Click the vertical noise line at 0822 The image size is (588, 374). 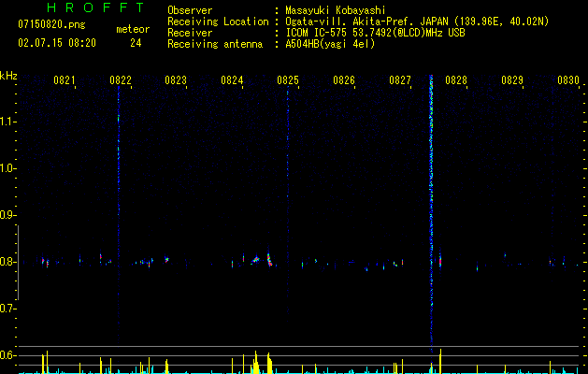[119, 216]
